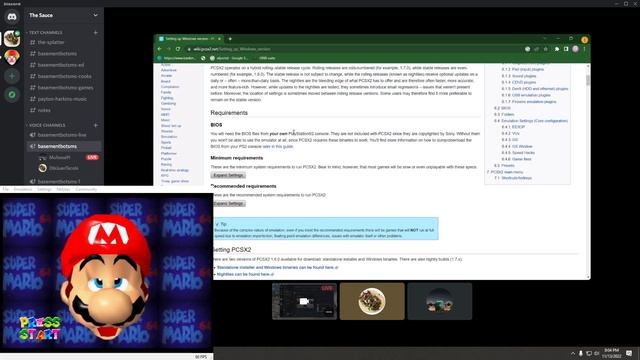
Task: Close the Chrome tab with X
Action: (x=219, y=39)
